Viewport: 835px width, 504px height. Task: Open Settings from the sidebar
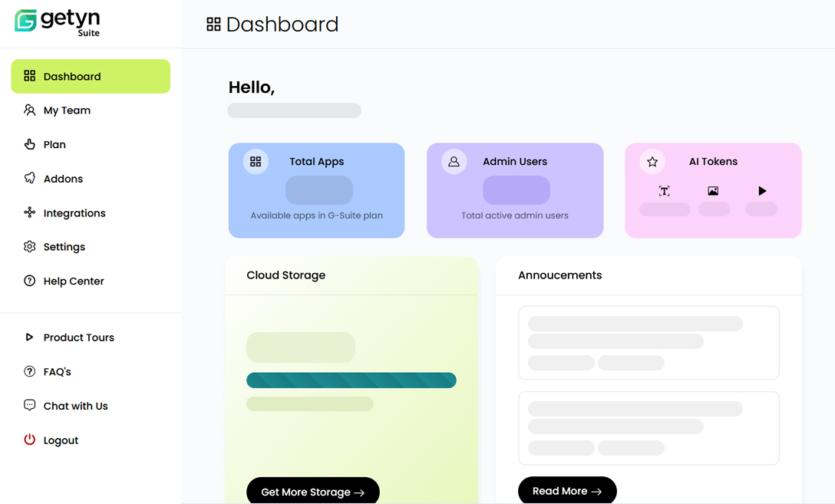(x=64, y=247)
